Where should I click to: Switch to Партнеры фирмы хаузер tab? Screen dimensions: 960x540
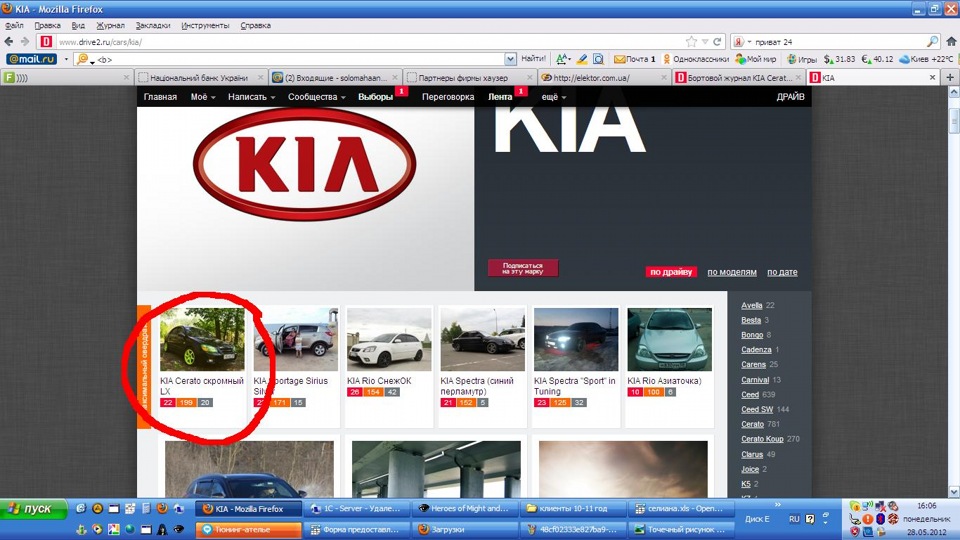point(470,78)
